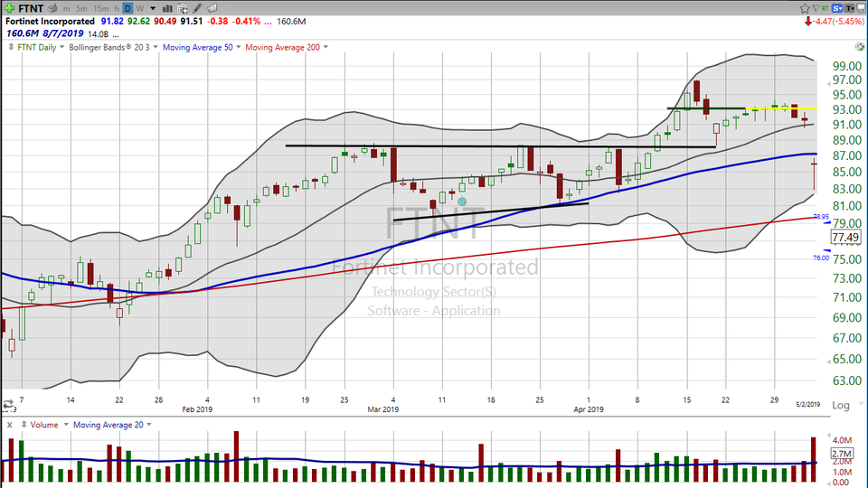Click the Apr 2019 axis label
The image size is (868, 488).
589,409
